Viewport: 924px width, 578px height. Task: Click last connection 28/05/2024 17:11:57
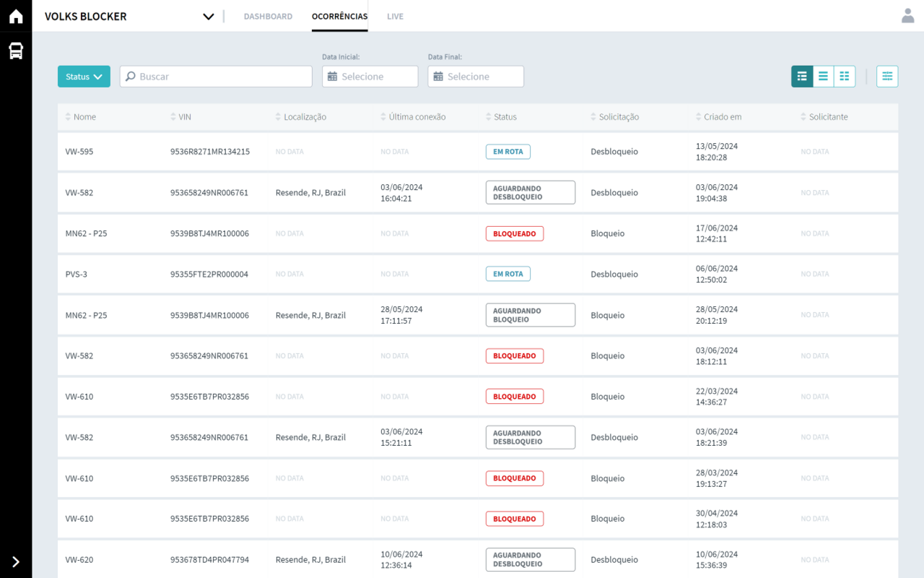coord(402,315)
